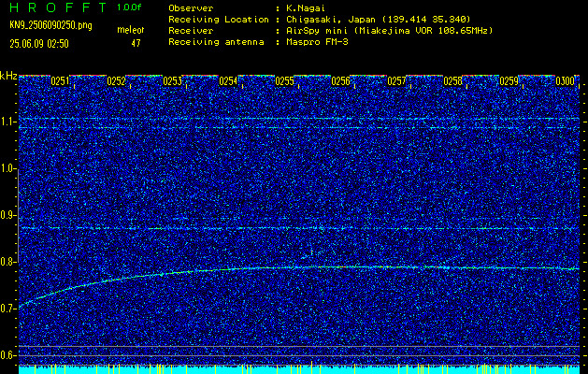Click the 0256 time marker
Image resolution: width=588 pixels, height=374 pixels.
[x=340, y=81]
